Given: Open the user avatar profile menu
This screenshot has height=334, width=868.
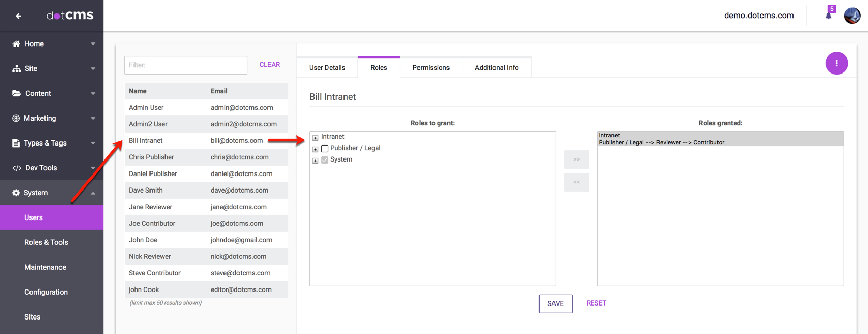Looking at the screenshot, I should pyautogui.click(x=852, y=16).
